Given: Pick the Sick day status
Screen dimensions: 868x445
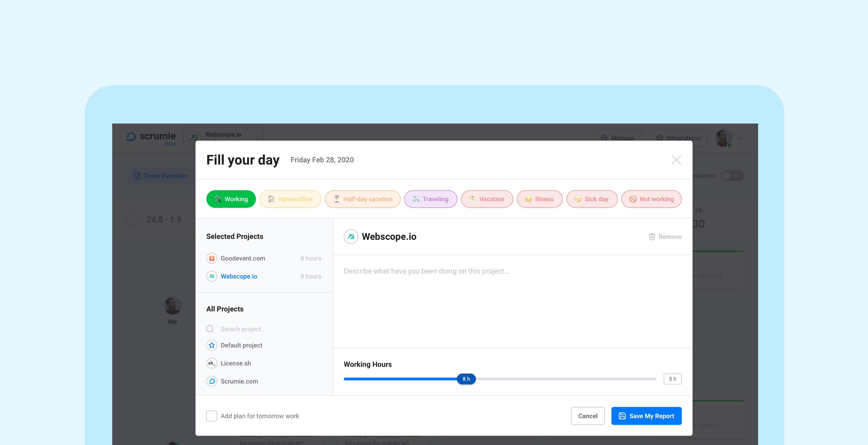Looking at the screenshot, I should click(x=592, y=199).
